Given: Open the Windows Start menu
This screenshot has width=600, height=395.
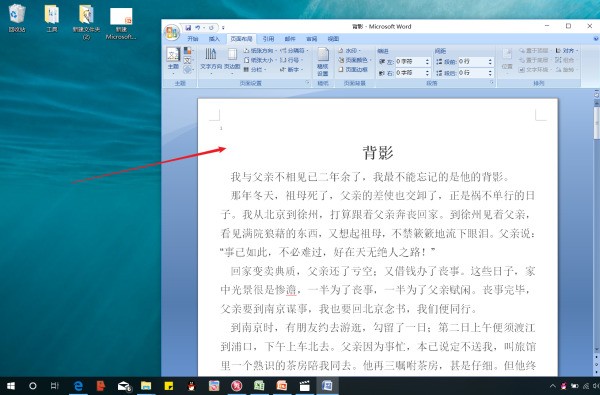Looking at the screenshot, I should [11, 386].
